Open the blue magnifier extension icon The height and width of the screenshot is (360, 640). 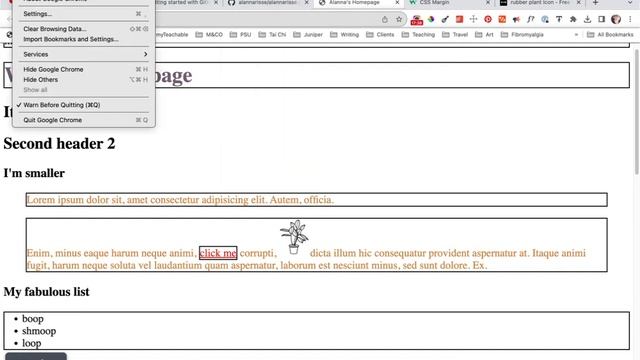coord(545,19)
